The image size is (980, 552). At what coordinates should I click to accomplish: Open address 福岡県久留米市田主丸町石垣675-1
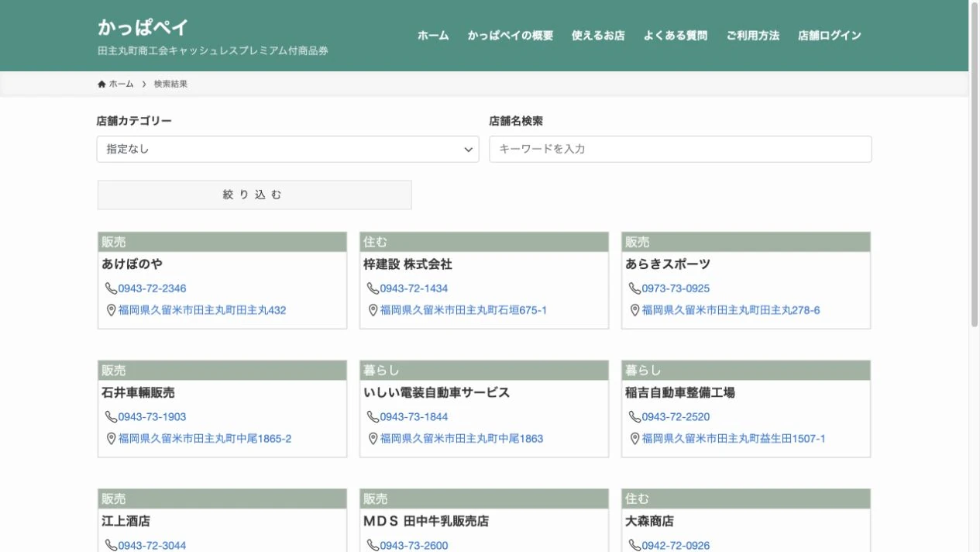click(x=463, y=310)
